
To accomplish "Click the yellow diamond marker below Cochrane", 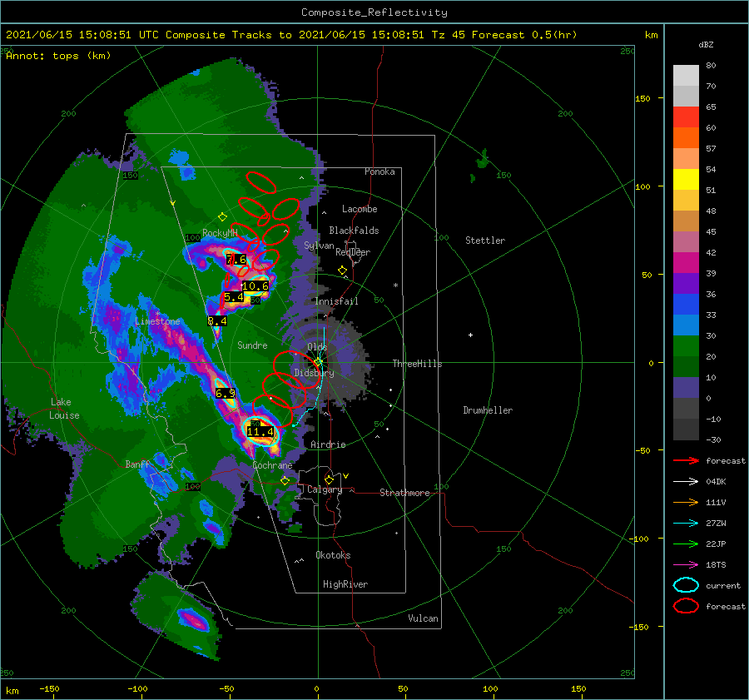I will pos(285,480).
